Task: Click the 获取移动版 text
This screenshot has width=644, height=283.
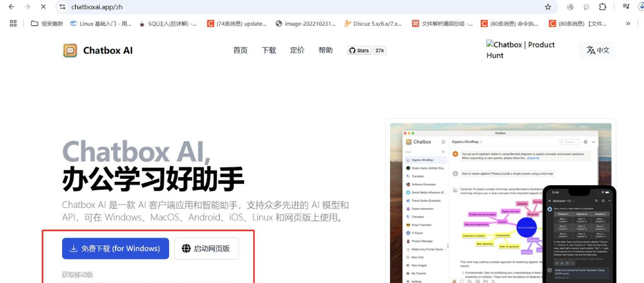Action: [x=77, y=274]
